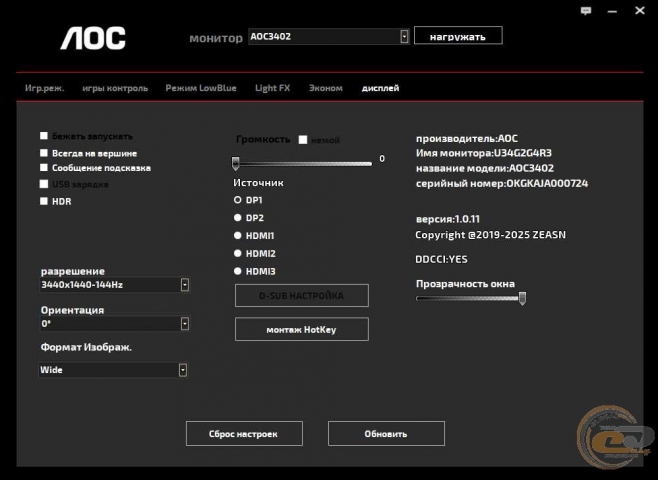Switch source to HDMI3
The image size is (658, 480).
238,271
